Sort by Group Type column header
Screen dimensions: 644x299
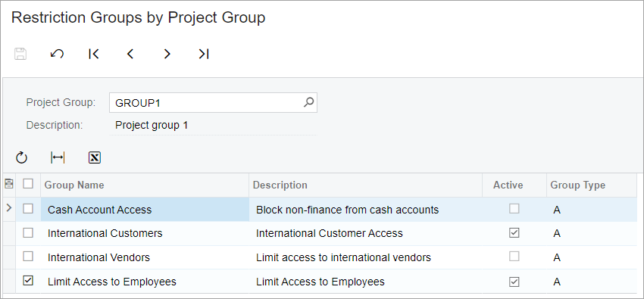click(x=577, y=185)
